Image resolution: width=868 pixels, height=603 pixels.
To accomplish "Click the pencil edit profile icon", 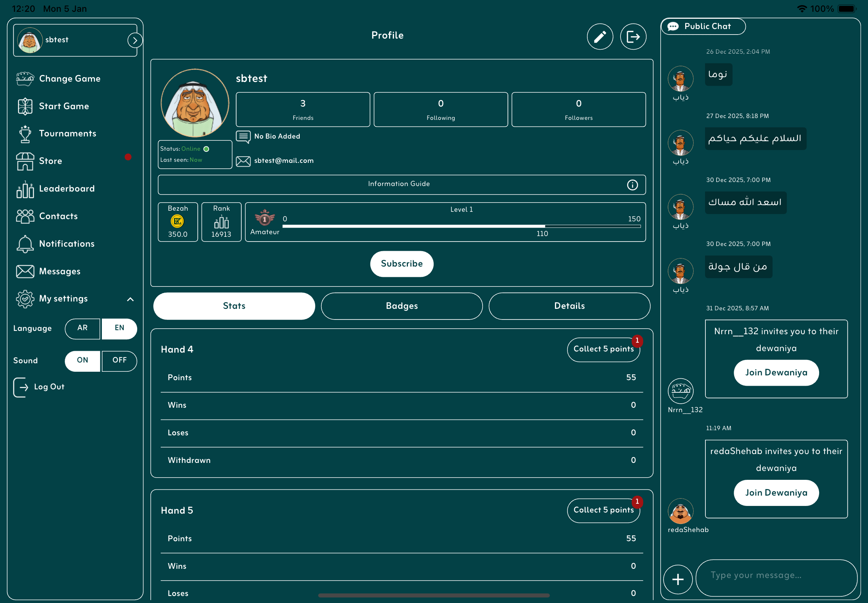I will 600,37.
